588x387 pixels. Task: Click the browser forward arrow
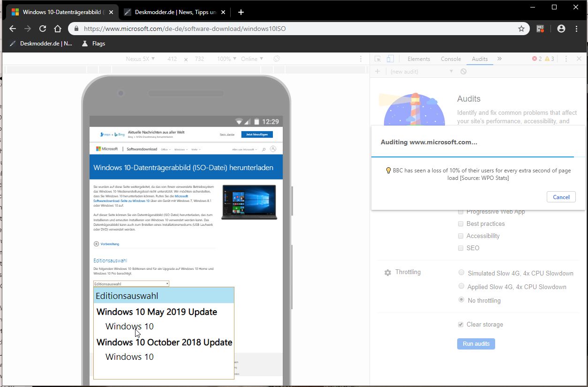click(28, 29)
